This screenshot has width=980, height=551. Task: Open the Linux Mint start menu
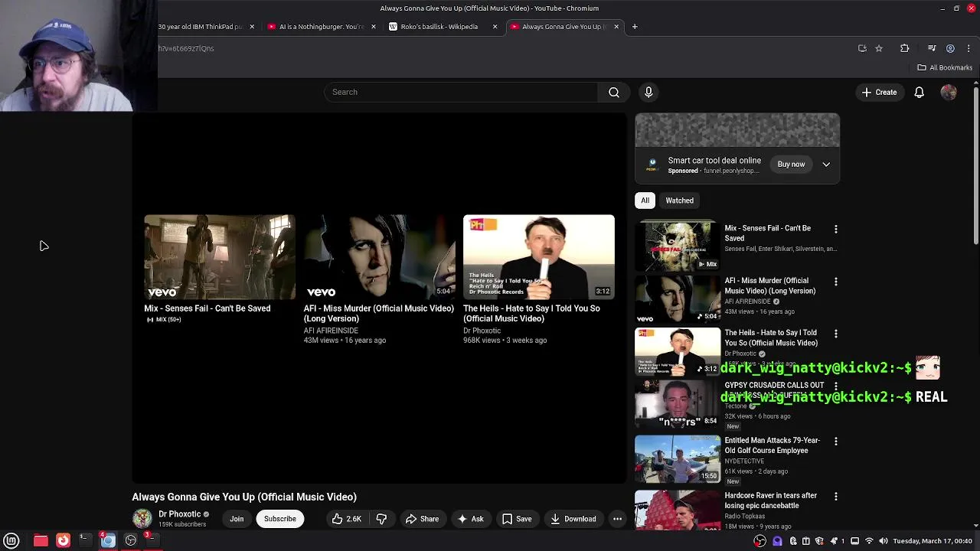tap(11, 540)
